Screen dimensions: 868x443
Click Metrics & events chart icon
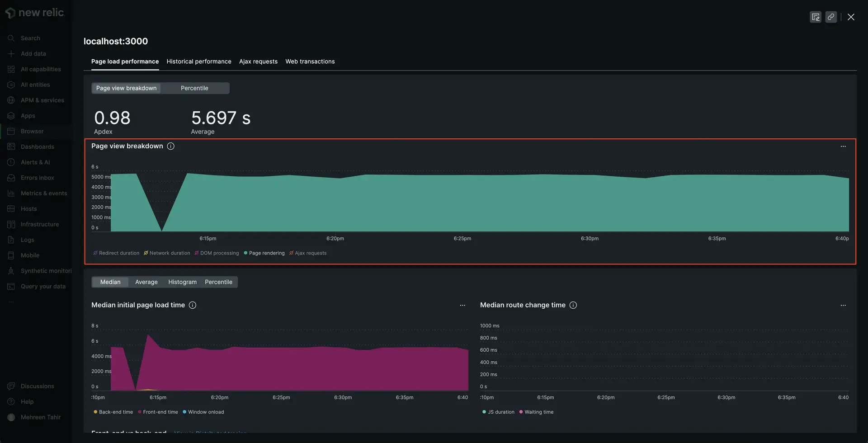click(11, 193)
